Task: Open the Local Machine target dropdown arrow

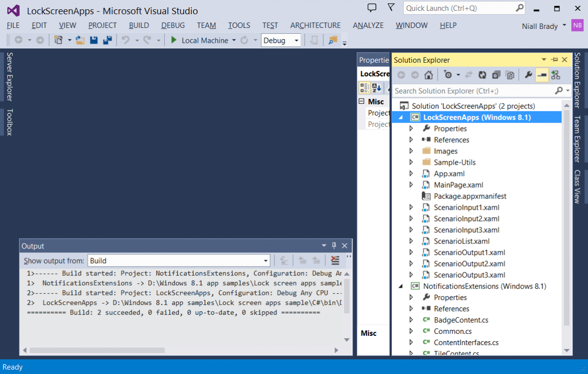Action: pos(234,41)
